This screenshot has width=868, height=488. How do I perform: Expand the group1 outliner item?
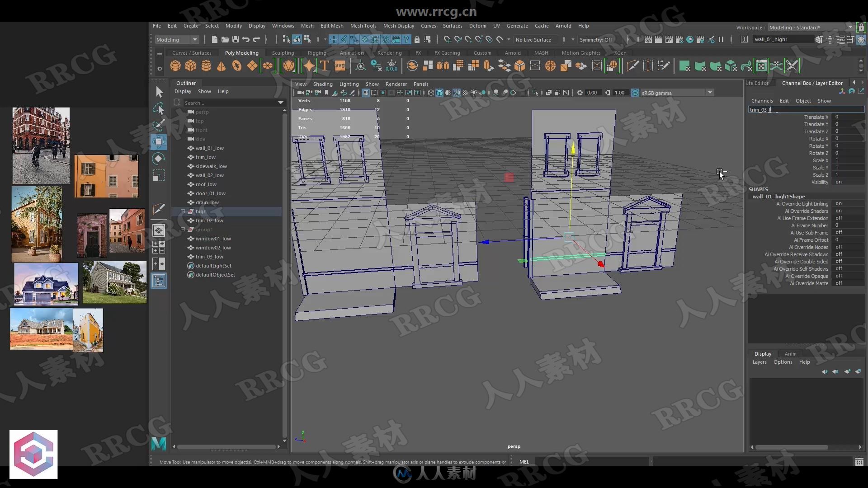(x=183, y=230)
